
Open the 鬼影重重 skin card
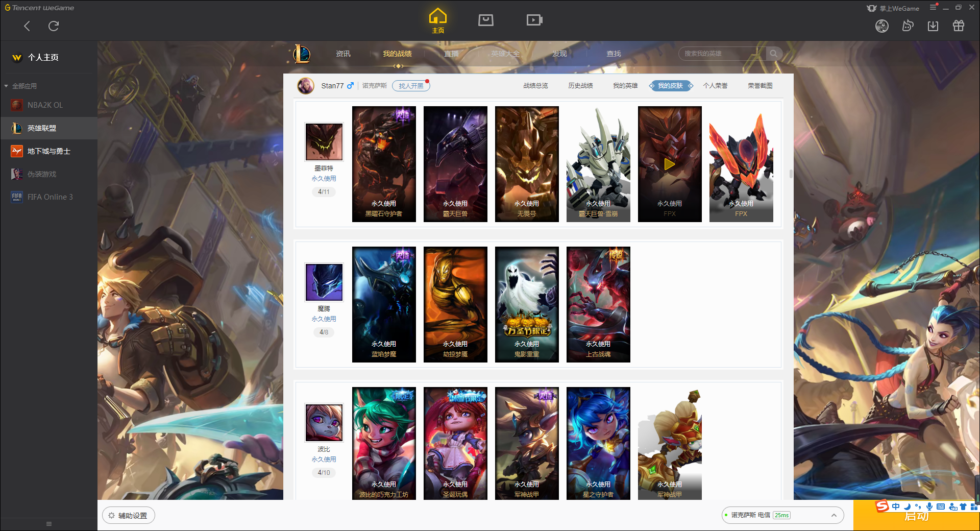tap(527, 304)
